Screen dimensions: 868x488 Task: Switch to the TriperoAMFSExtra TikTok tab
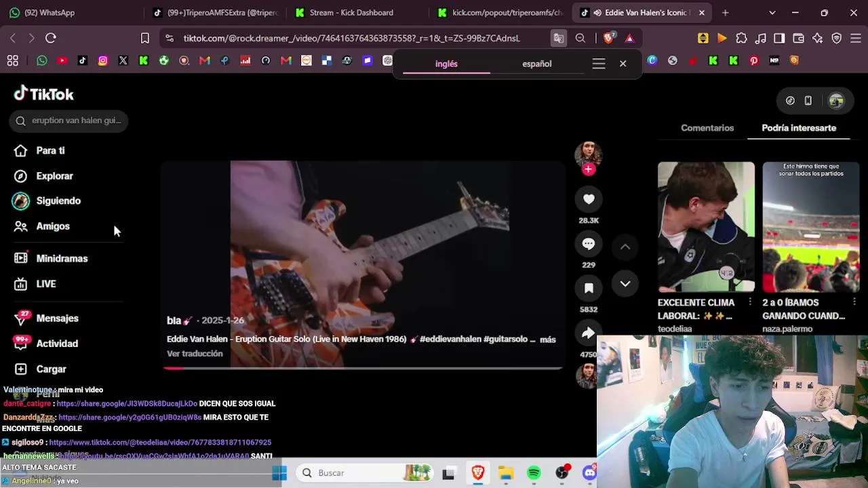pos(216,12)
